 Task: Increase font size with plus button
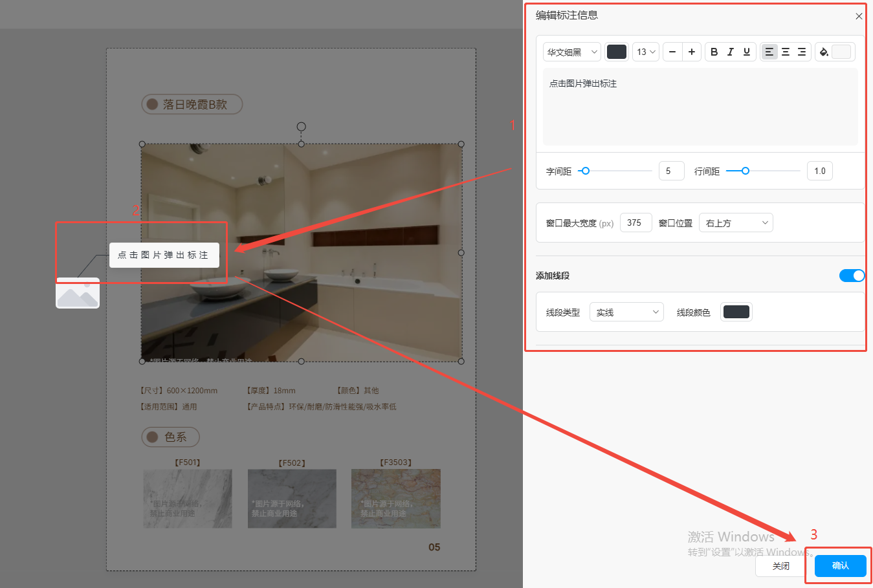click(x=691, y=52)
